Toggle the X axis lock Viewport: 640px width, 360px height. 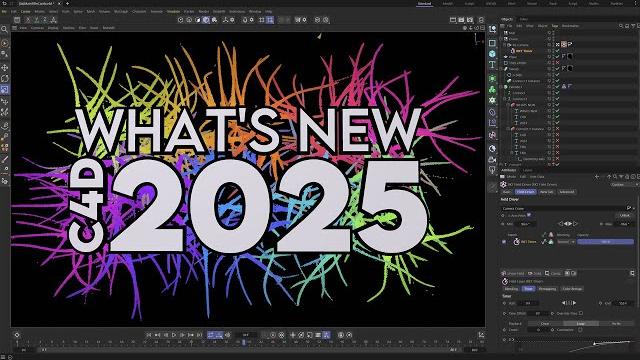pyautogui.click(x=28, y=20)
